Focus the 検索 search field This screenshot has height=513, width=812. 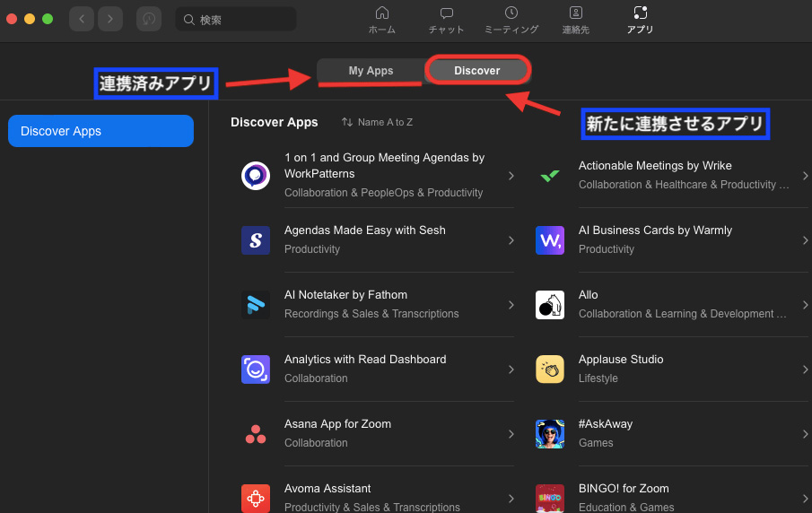tap(236, 19)
